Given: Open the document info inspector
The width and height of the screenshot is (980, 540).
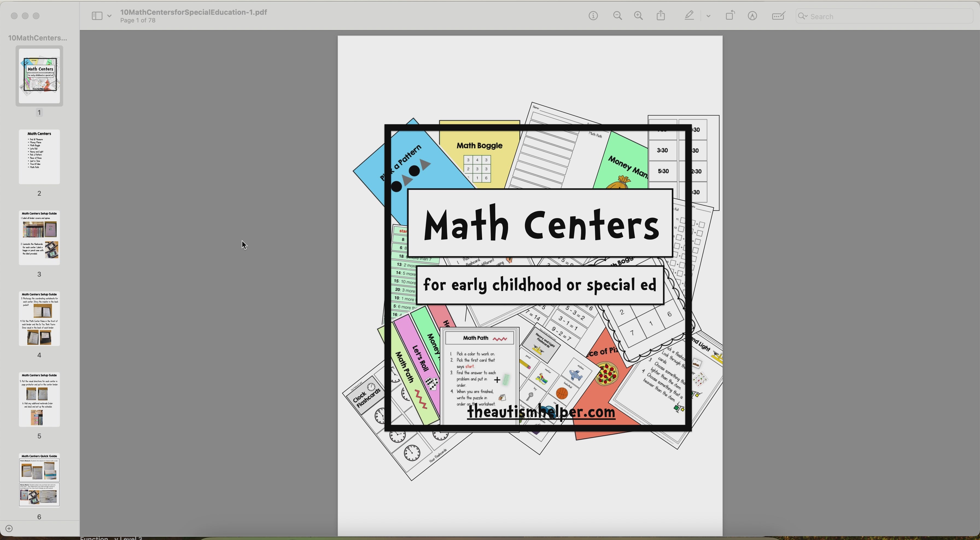Looking at the screenshot, I should [593, 16].
